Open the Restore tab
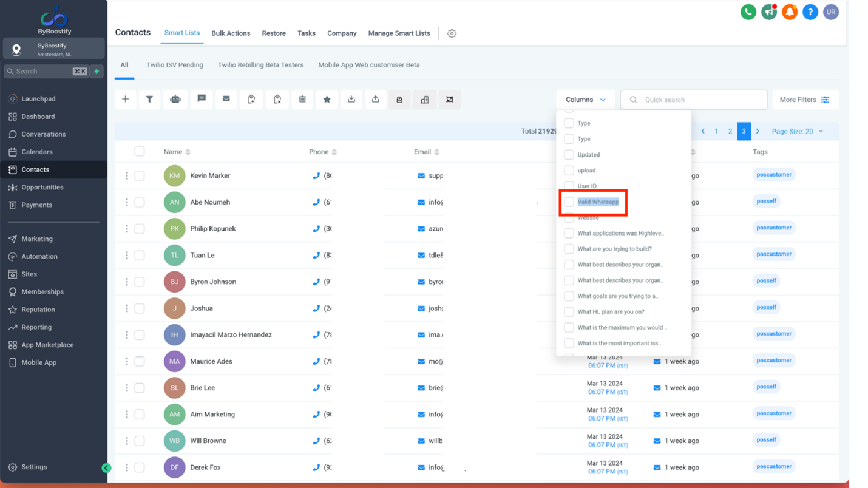Viewport: 868px width, 488px height. click(274, 33)
